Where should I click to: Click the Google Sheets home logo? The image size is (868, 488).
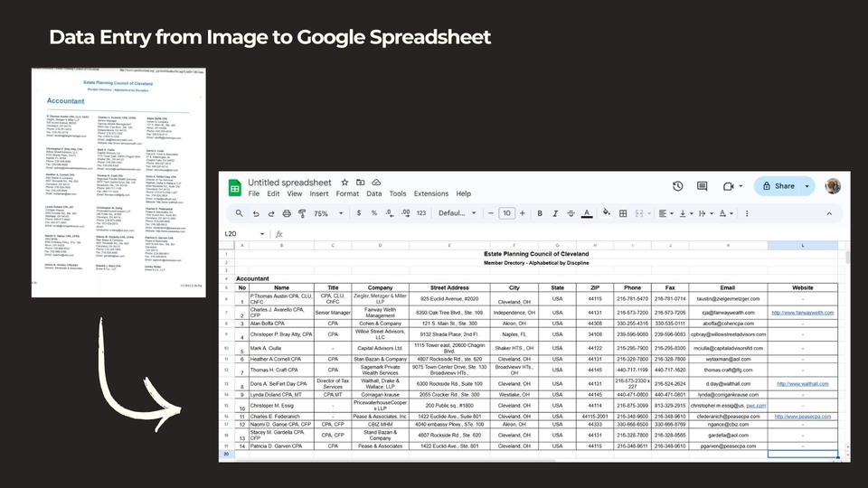tap(235, 188)
